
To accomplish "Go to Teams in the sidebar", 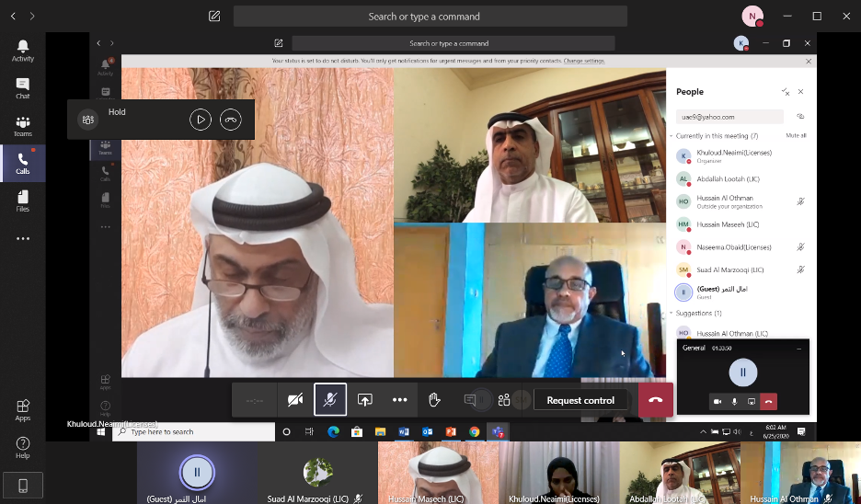I will pyautogui.click(x=23, y=126).
